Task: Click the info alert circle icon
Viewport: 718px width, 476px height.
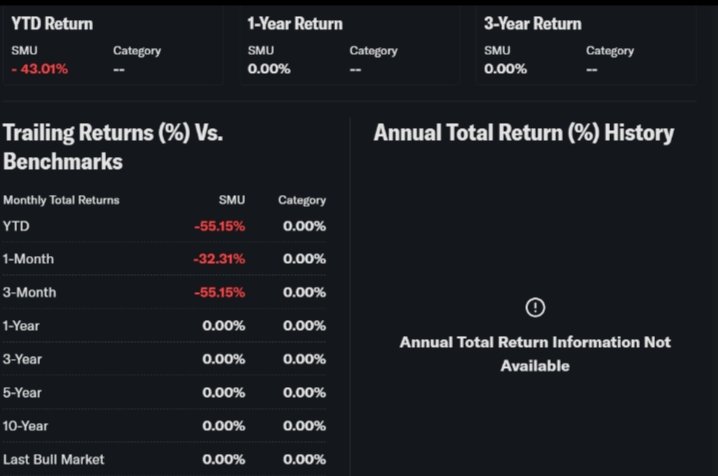Action: 535,307
